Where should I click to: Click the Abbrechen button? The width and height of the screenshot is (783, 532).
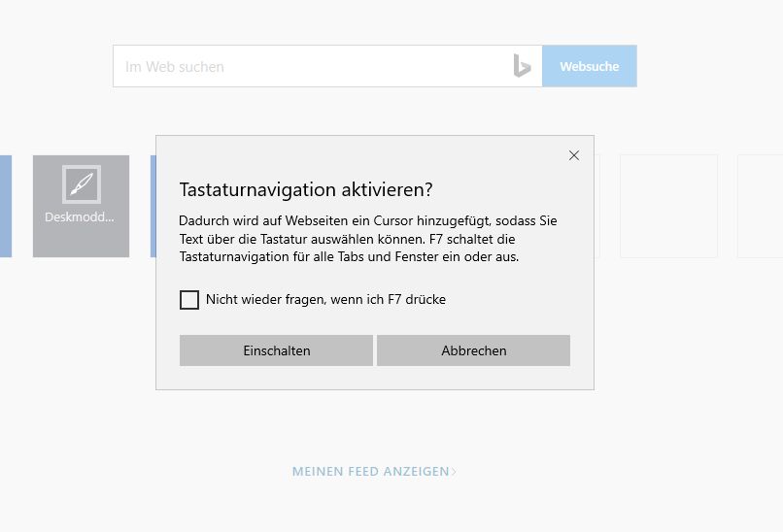click(x=473, y=350)
